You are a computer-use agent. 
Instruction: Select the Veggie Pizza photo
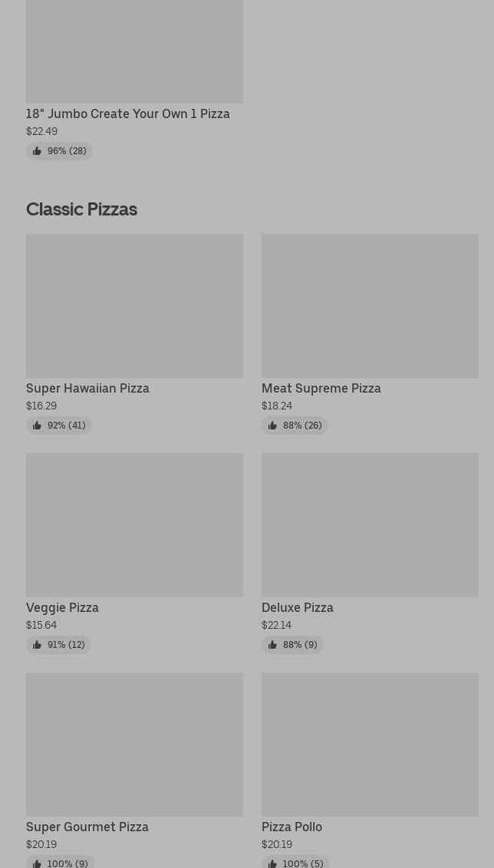click(134, 524)
